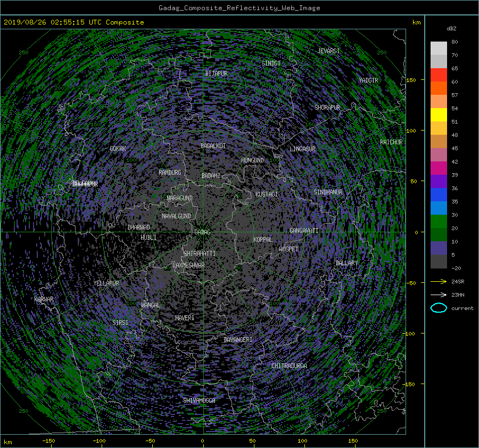
Task: Click the BADAMI city label
Action: coord(211,176)
